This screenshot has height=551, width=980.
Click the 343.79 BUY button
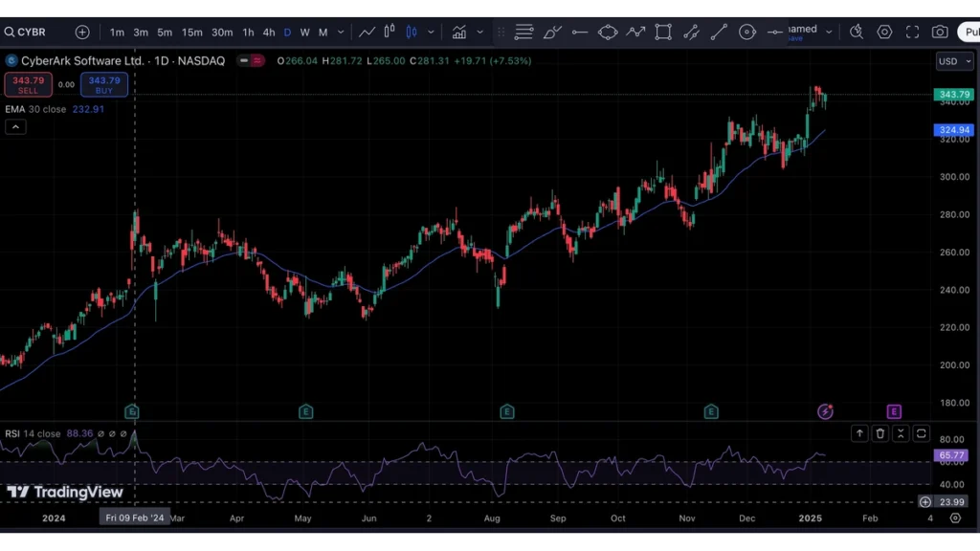103,84
